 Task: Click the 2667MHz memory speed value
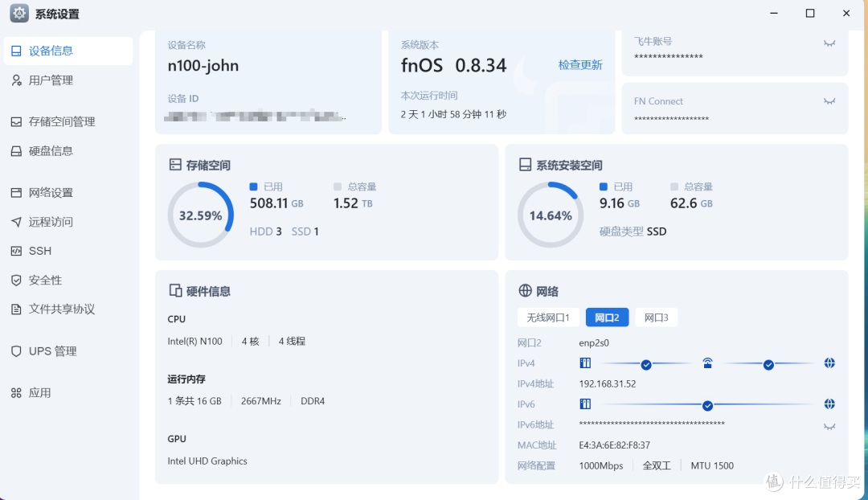[260, 401]
